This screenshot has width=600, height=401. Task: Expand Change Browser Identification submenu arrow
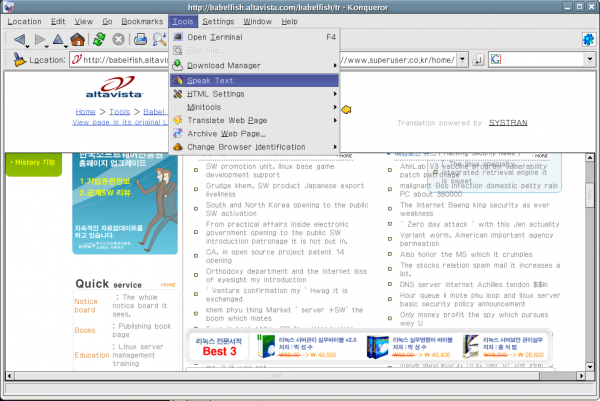pos(335,147)
